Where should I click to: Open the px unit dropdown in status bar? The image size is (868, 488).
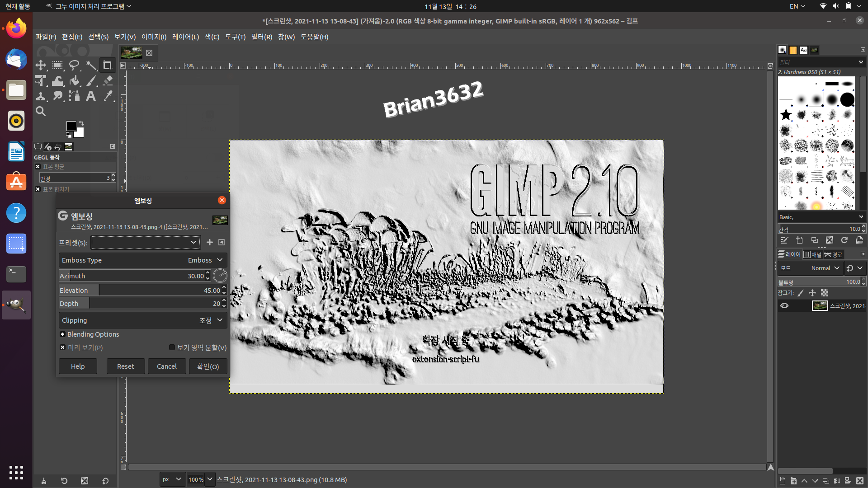173,479
